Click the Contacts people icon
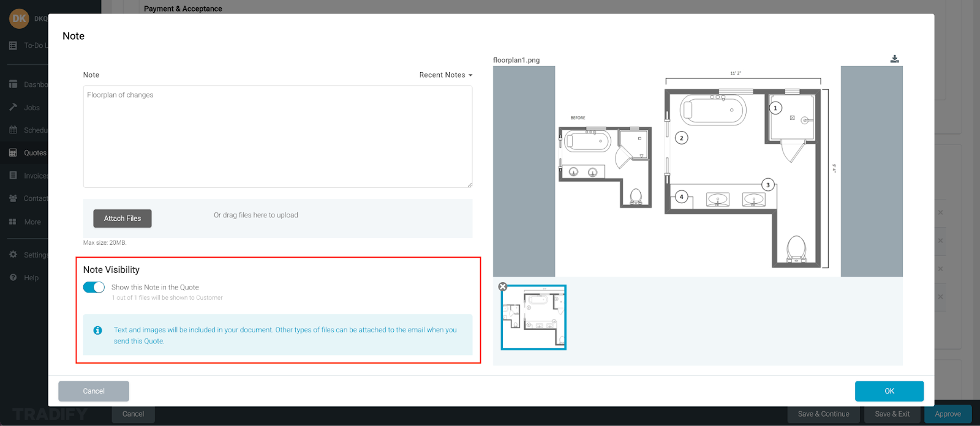 pos(13,198)
